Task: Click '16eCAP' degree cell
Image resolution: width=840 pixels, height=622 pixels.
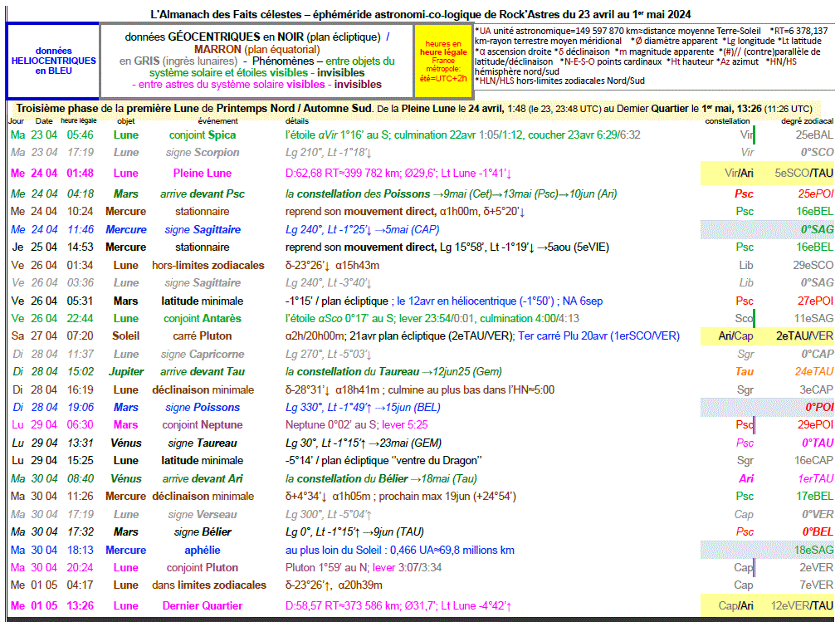Action: [x=814, y=460]
